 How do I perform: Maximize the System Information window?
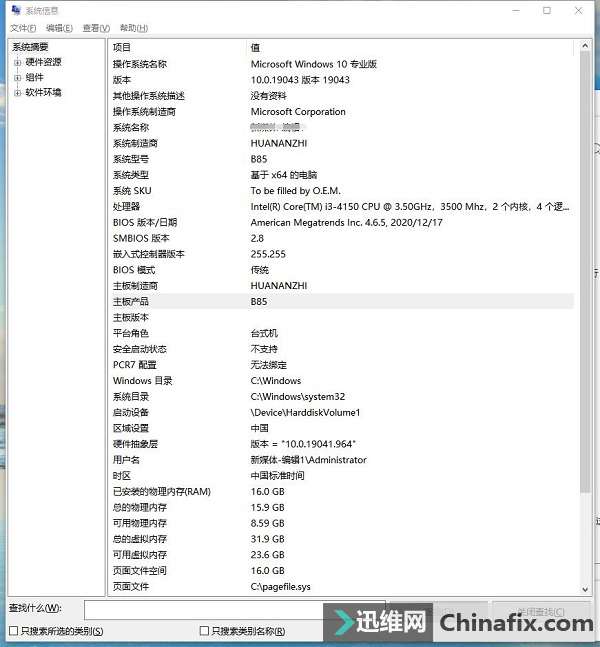click(547, 11)
